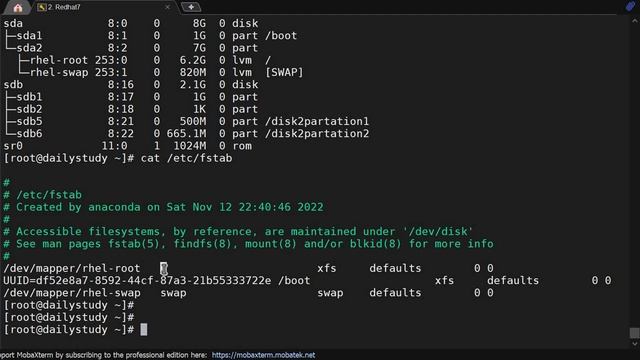This screenshot has width=640, height=360.
Task: Open the MobaXterm home tab icon
Action: (x=18, y=7)
